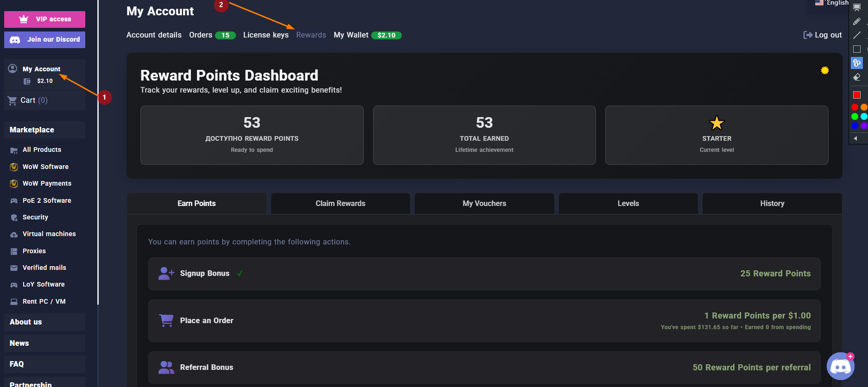Pick the blue color swatch
Viewport: 868px width, 387px height.
click(855, 126)
